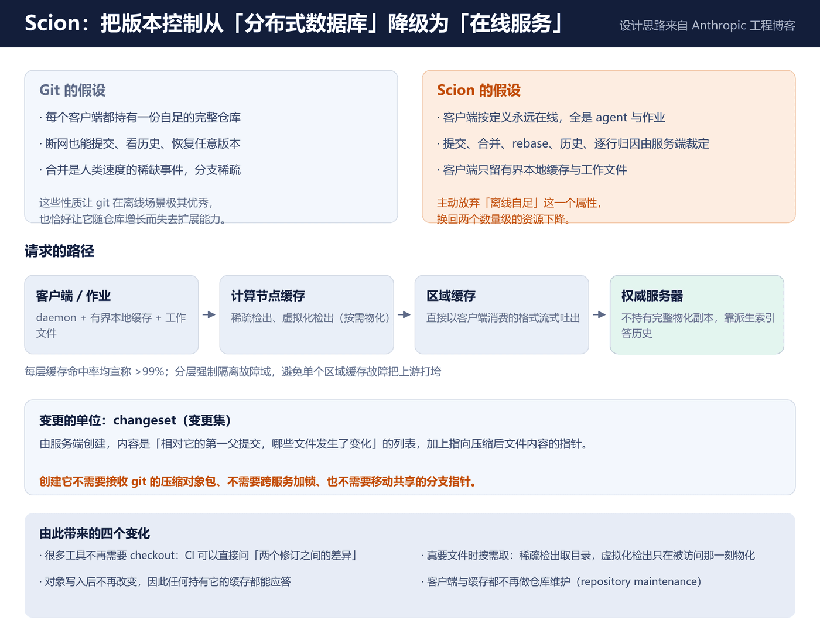
Task: Click orange text '主动放弃「离线自足」这一个属性'
Action: tap(519, 203)
